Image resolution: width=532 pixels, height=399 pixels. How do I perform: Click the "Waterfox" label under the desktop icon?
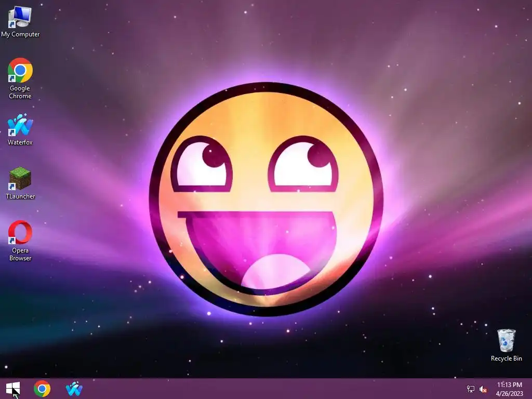(20, 142)
